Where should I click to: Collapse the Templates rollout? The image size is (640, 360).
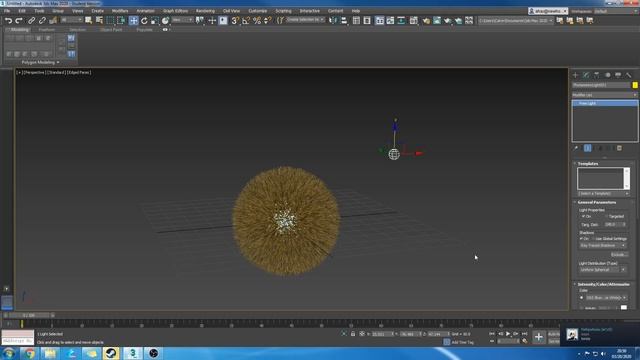point(575,163)
